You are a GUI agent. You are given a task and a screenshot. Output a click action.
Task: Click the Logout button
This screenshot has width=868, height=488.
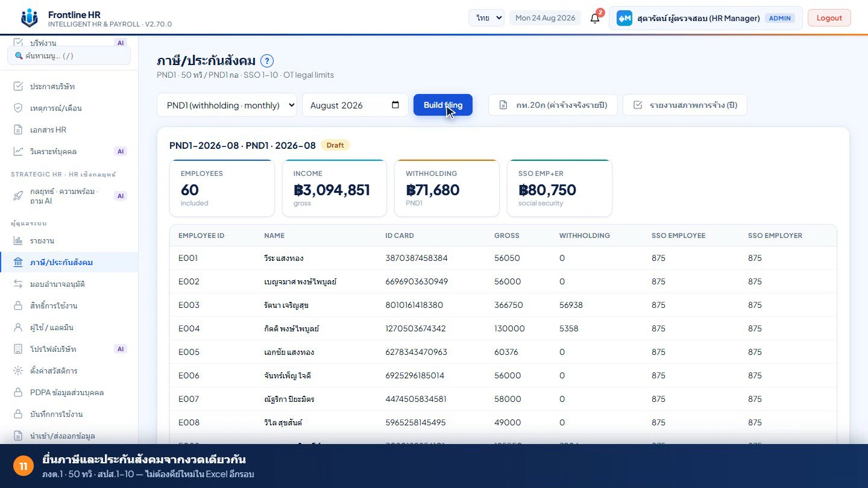point(829,18)
